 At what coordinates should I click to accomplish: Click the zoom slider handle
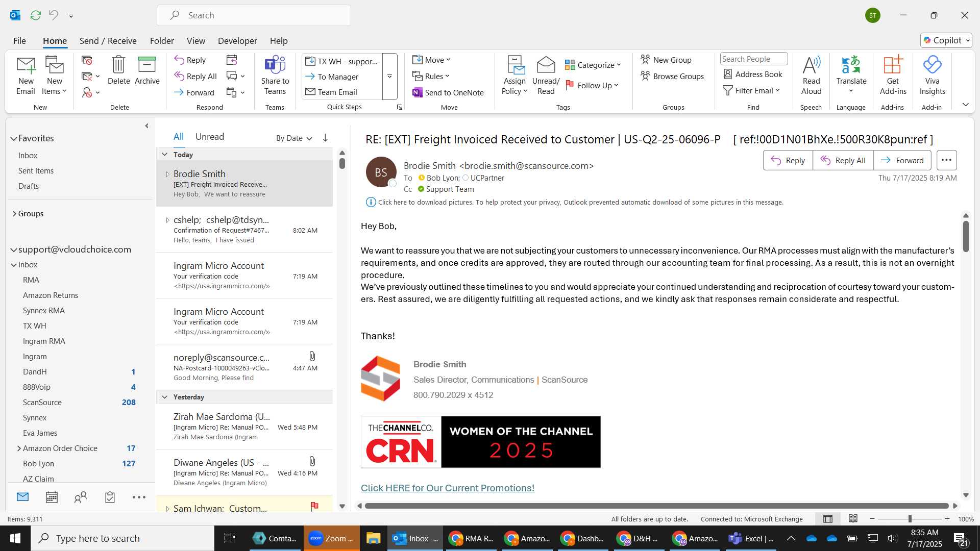coord(910,519)
